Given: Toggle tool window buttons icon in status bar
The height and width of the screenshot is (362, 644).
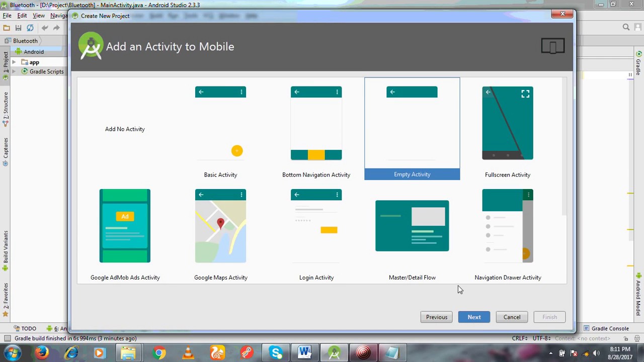Looking at the screenshot, I should click(8, 338).
